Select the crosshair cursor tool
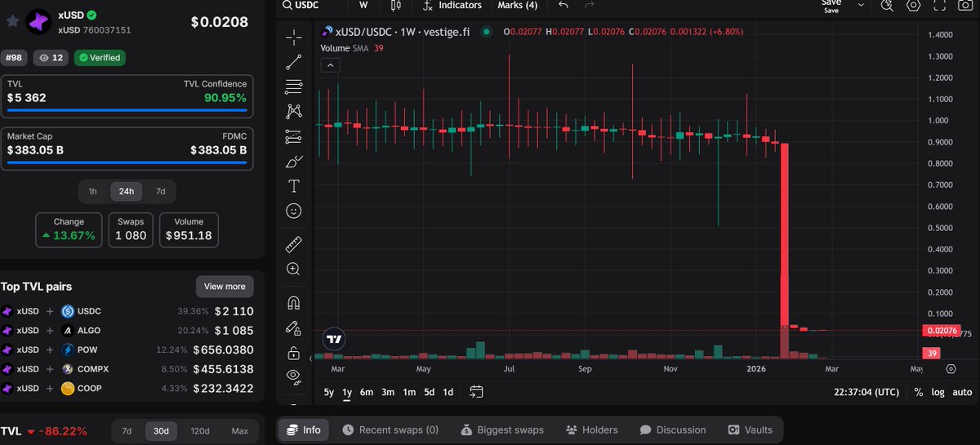This screenshot has height=445, width=980. click(x=294, y=37)
